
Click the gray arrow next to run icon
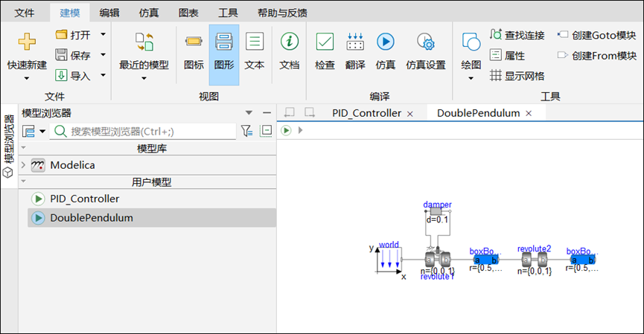coord(301,130)
